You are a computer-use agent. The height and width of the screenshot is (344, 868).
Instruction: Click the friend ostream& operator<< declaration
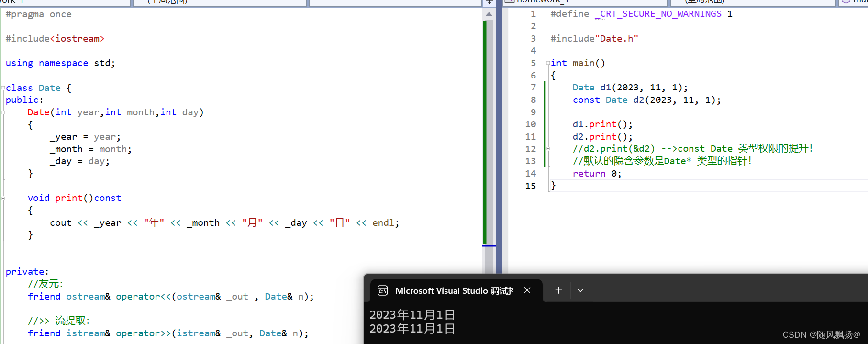(171, 297)
